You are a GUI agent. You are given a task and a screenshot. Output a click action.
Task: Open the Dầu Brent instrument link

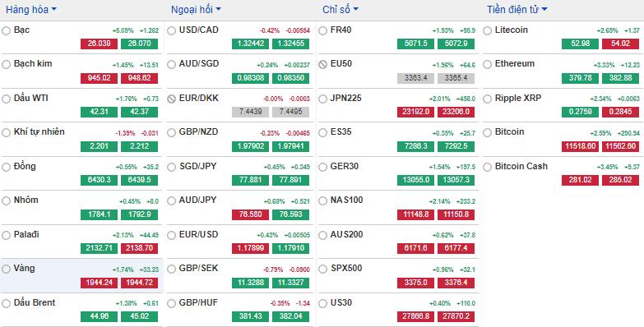click(35, 303)
